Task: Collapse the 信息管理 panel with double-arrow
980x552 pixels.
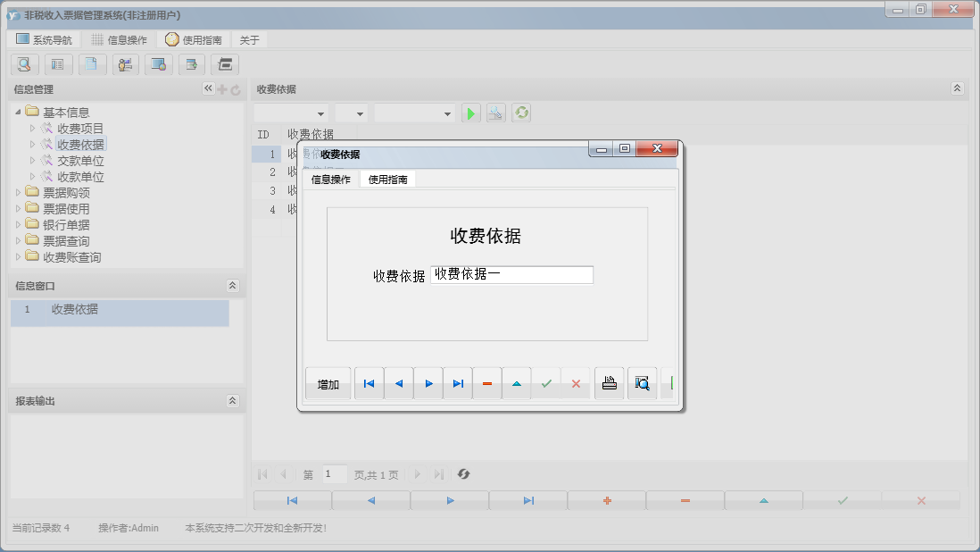Action: click(x=208, y=88)
